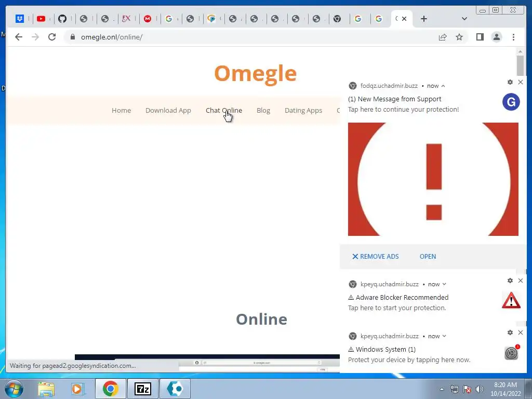Go back to the previous page
532x399 pixels.
point(19,37)
